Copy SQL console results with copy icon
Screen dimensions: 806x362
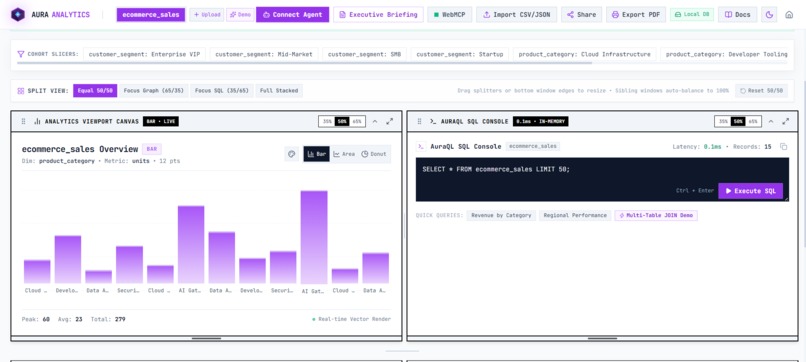click(x=783, y=147)
